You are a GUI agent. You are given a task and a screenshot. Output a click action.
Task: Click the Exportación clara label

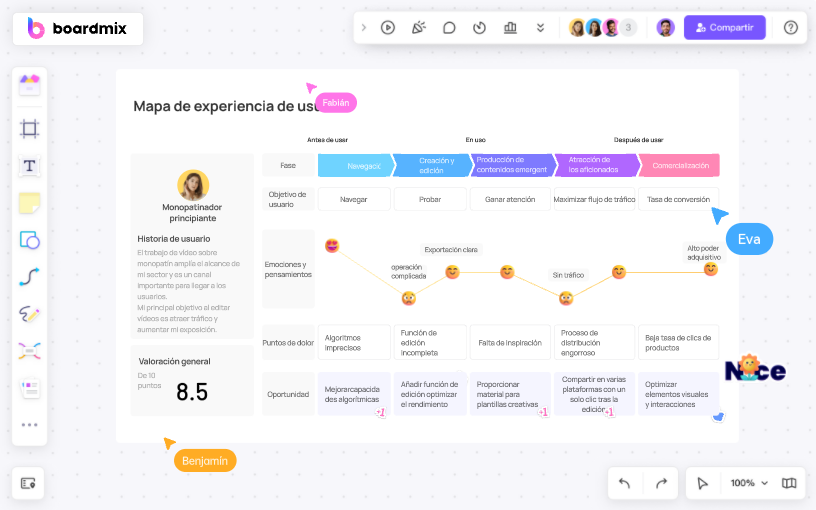(451, 250)
